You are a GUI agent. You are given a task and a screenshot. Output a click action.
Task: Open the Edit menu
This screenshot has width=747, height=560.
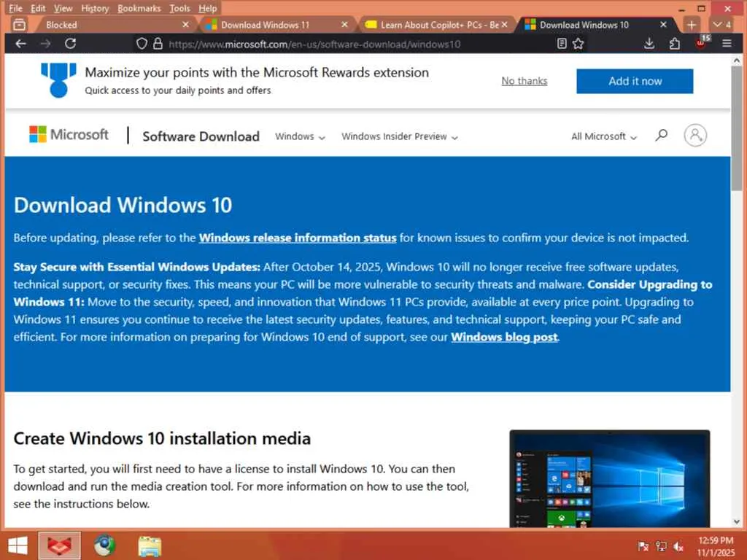point(38,8)
